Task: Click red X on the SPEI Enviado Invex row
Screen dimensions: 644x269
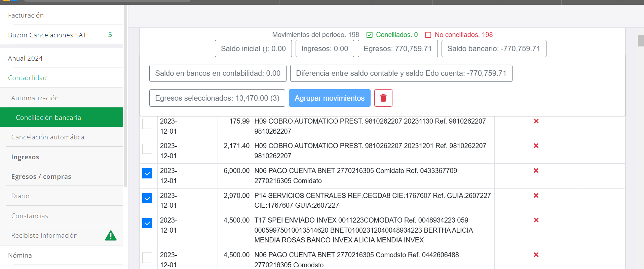Action: [536, 220]
